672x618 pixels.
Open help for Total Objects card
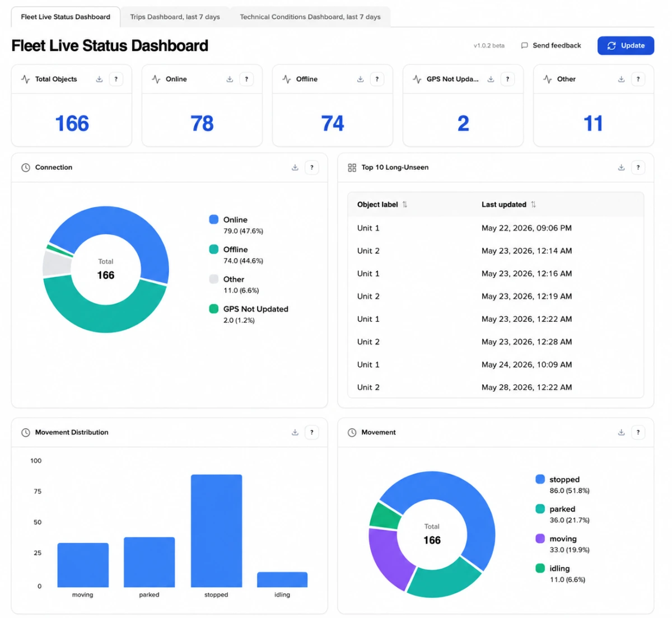pyautogui.click(x=116, y=79)
